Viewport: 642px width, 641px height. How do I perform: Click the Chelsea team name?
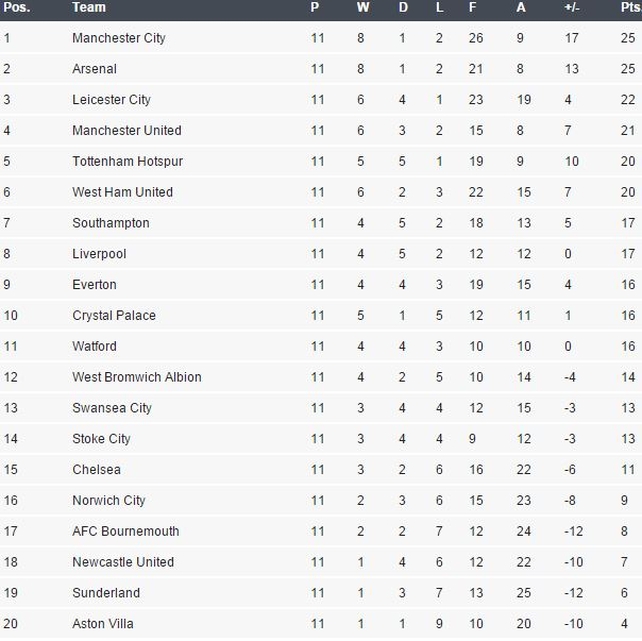click(x=96, y=469)
